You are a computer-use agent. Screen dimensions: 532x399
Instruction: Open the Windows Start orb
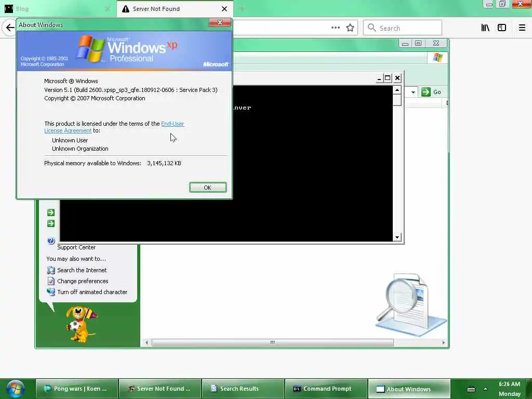pyautogui.click(x=15, y=389)
